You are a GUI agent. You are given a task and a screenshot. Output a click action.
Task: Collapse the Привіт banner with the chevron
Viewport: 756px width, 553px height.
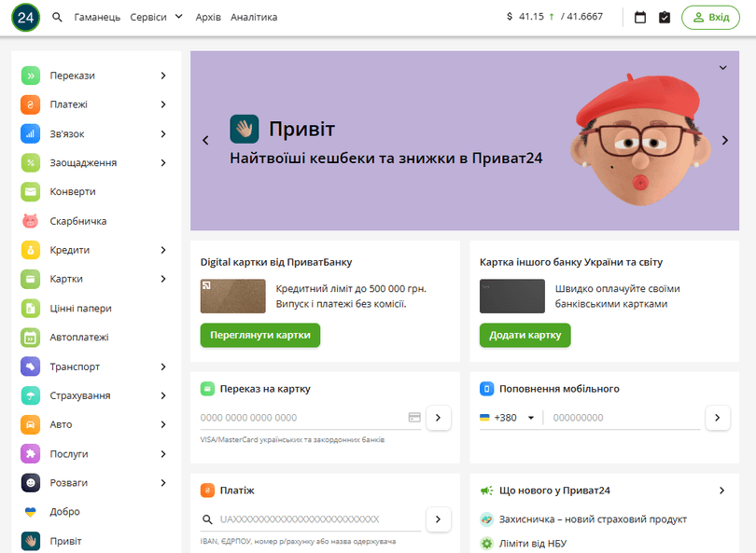point(722,66)
